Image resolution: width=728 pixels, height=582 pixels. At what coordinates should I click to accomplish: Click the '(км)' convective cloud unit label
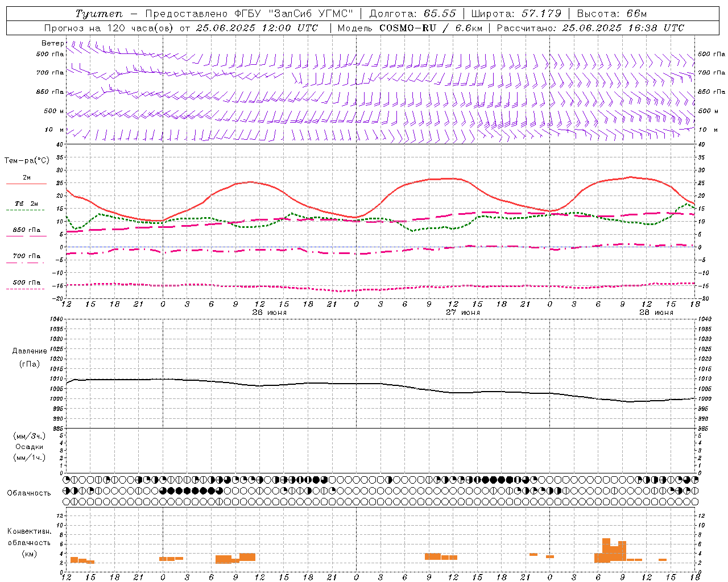point(30,554)
